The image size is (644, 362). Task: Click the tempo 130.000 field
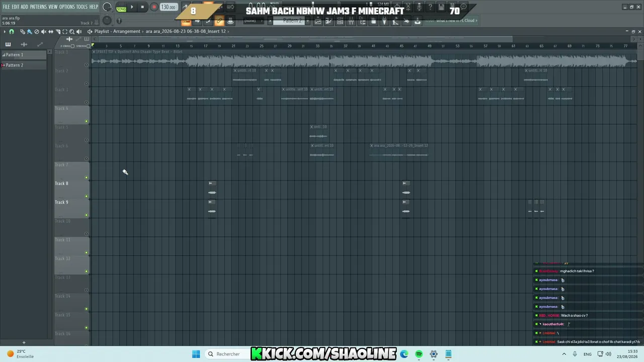[x=169, y=7]
